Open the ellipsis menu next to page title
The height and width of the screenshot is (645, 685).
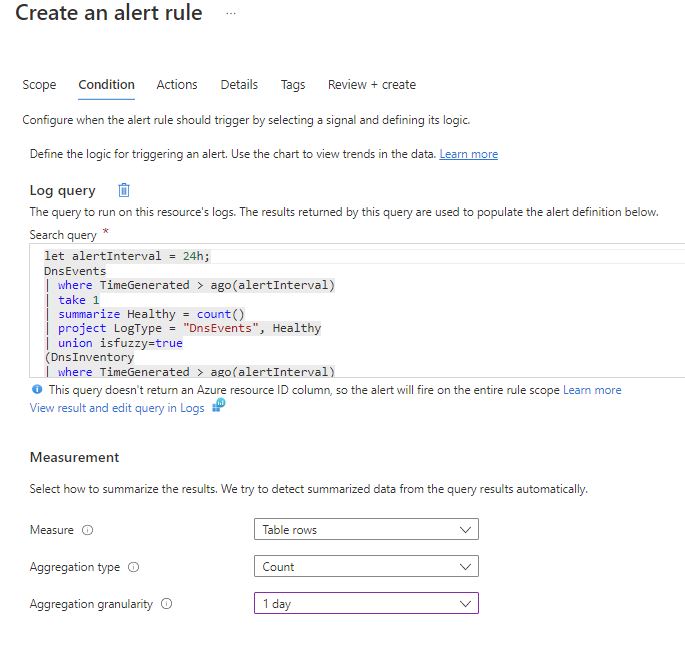tap(231, 14)
